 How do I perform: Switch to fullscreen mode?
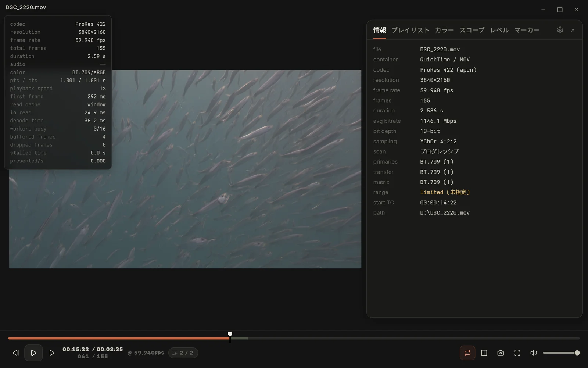517,353
